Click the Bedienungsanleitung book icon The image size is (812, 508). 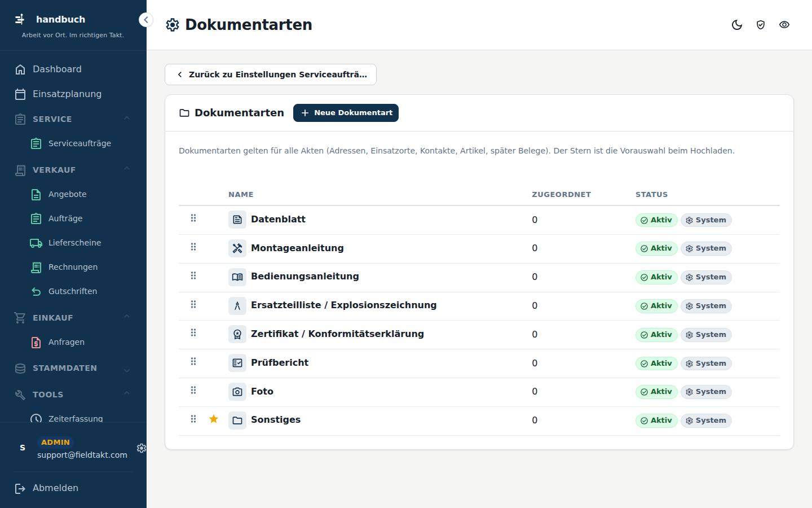click(x=237, y=277)
